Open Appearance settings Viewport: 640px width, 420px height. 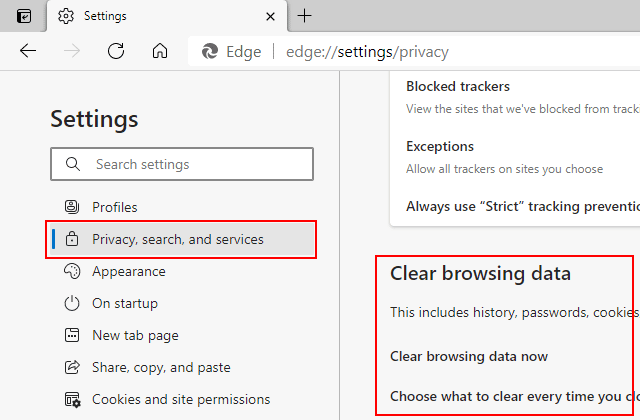(x=182, y=271)
